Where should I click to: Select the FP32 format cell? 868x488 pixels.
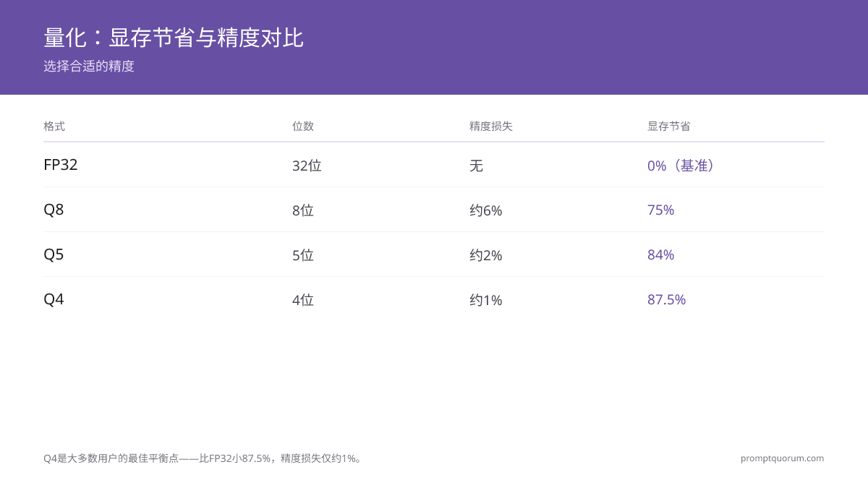point(61,165)
